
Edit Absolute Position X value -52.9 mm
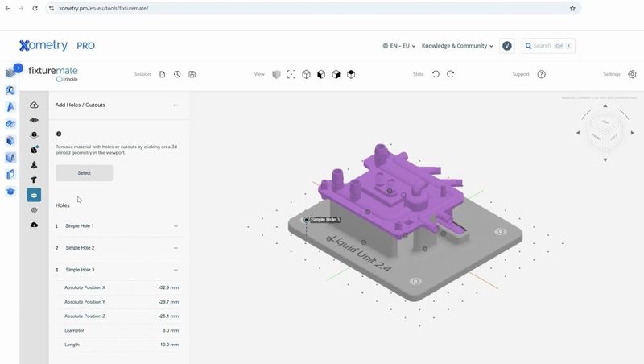click(x=168, y=287)
